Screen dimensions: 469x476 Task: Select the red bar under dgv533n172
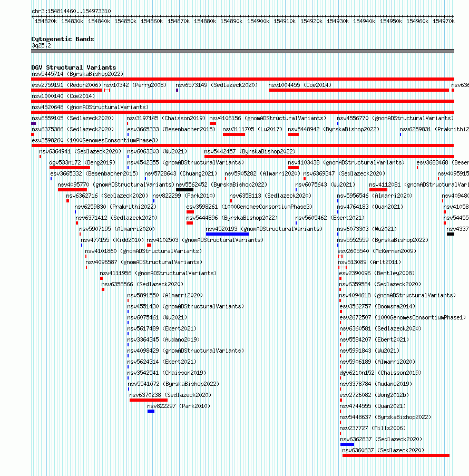(x=70, y=168)
